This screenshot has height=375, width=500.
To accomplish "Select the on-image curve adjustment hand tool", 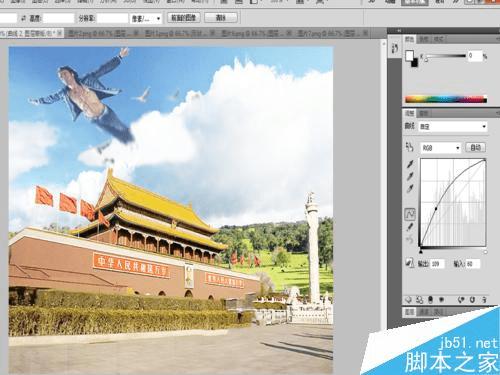I will click(409, 147).
